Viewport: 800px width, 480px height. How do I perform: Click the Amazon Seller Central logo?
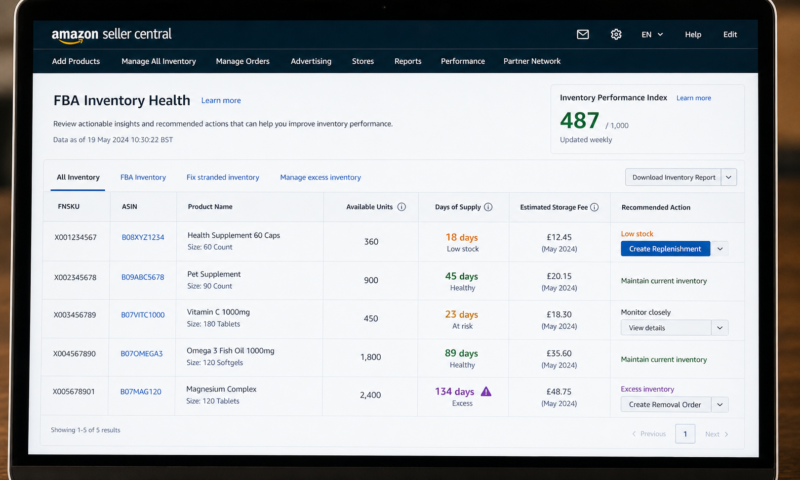coord(111,35)
